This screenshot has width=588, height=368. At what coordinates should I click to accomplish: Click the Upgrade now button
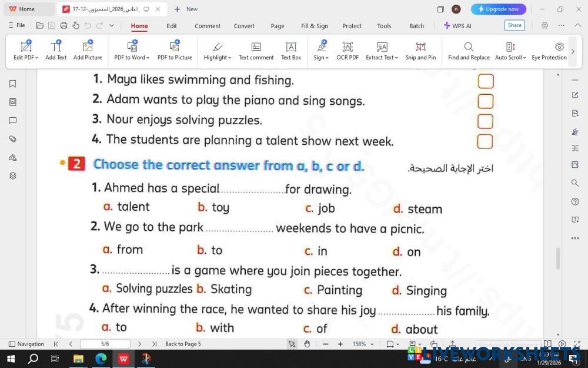499,9
